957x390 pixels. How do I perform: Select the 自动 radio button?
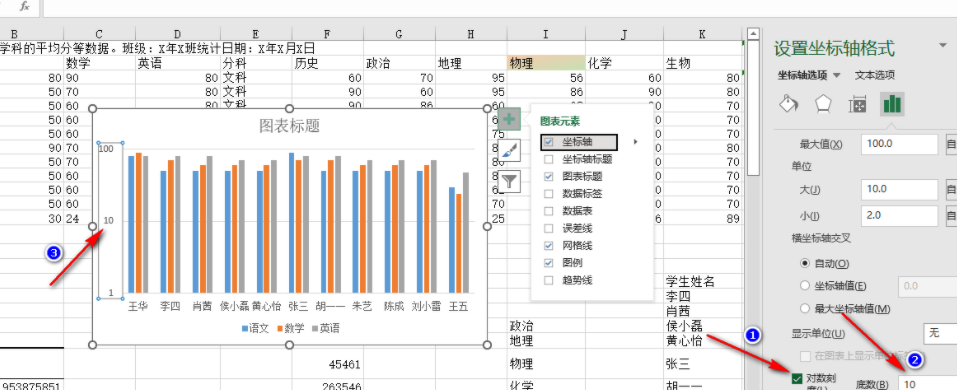tap(805, 264)
